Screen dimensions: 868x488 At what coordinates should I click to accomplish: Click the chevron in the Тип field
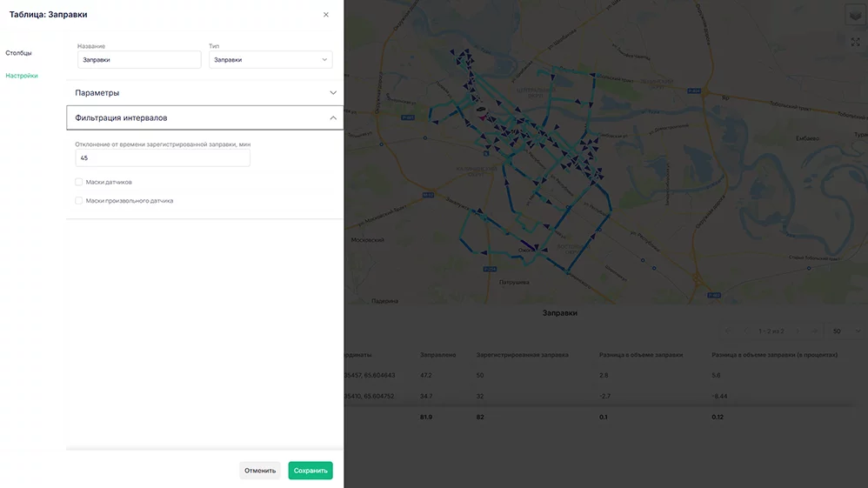pos(324,60)
